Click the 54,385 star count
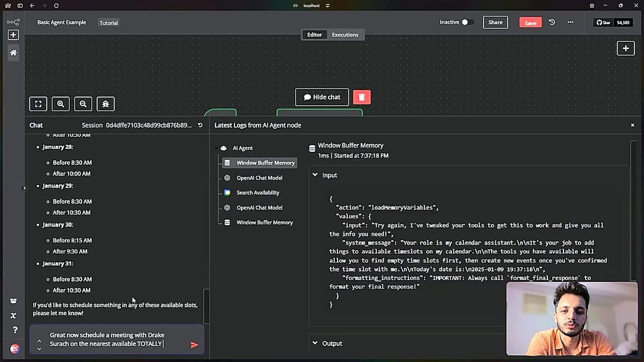This screenshot has height=362, width=644. coord(623,23)
